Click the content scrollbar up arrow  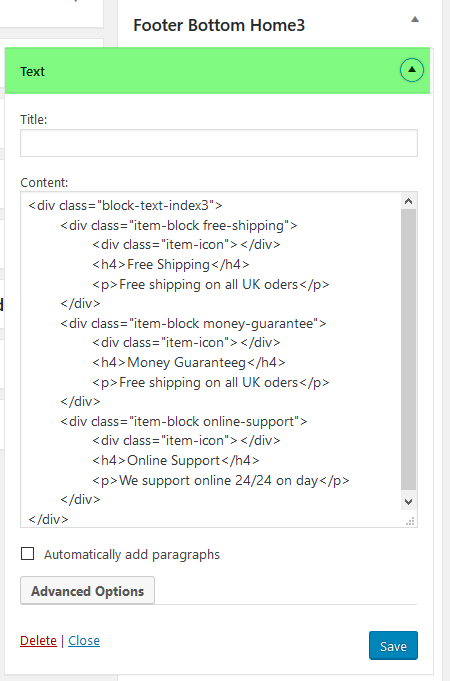(x=408, y=201)
